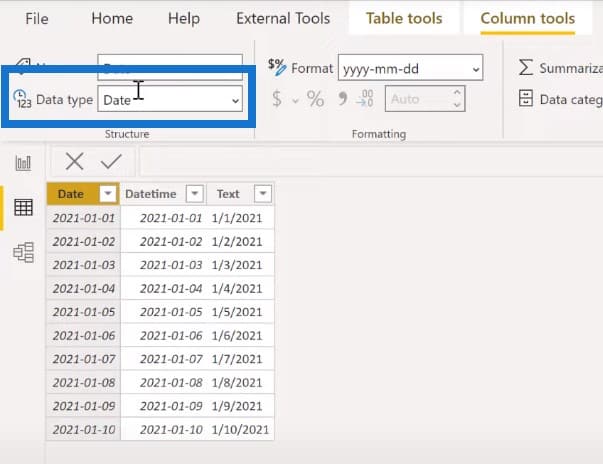The height and width of the screenshot is (464, 603).
Task: Commit formula with the checkmark icon
Action: pyautogui.click(x=111, y=161)
